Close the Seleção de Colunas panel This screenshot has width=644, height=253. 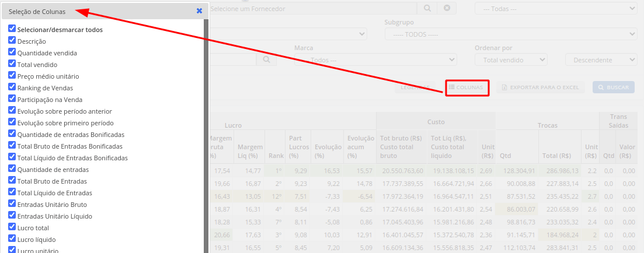click(x=199, y=11)
